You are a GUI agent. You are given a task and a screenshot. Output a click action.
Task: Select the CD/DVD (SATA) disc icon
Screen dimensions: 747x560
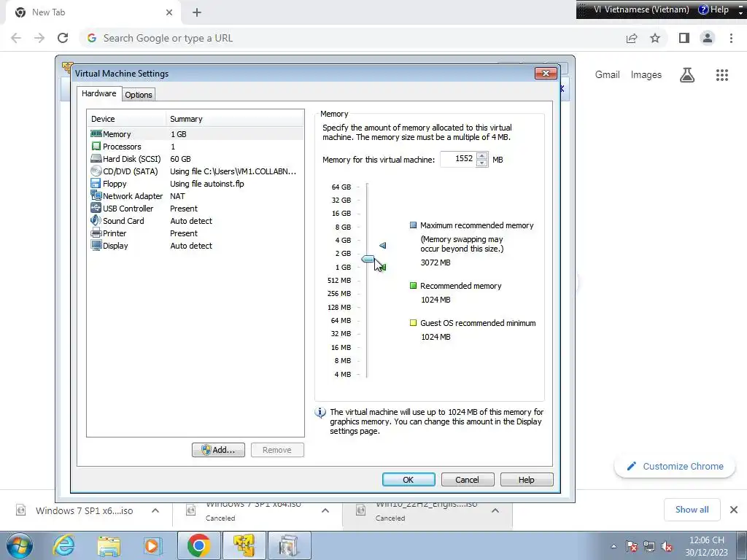tap(96, 171)
